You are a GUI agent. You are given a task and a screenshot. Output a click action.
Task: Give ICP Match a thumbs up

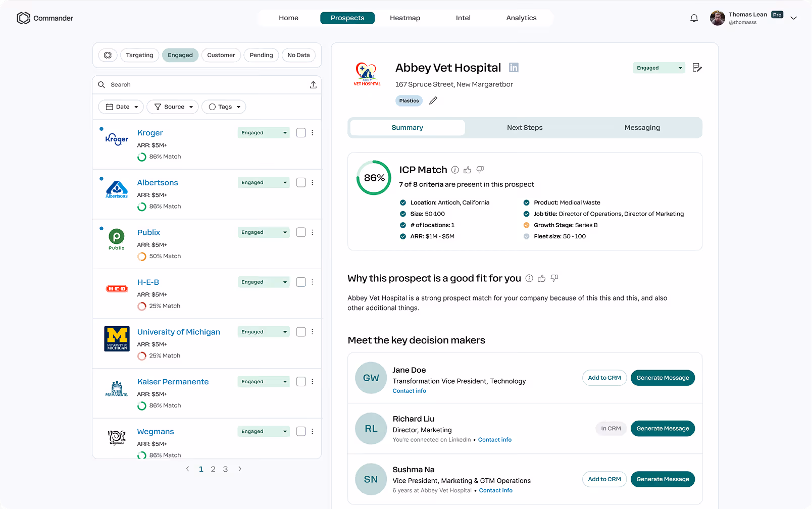click(x=468, y=170)
